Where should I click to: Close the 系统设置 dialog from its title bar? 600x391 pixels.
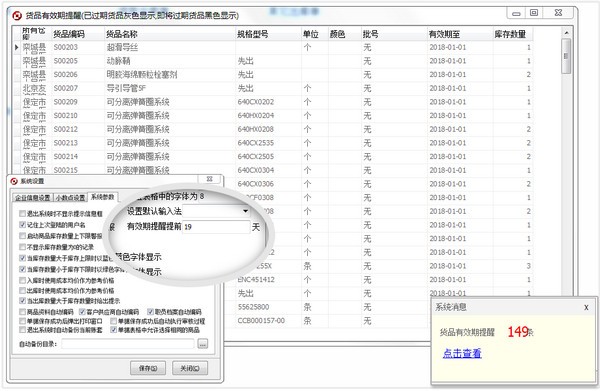point(210,179)
